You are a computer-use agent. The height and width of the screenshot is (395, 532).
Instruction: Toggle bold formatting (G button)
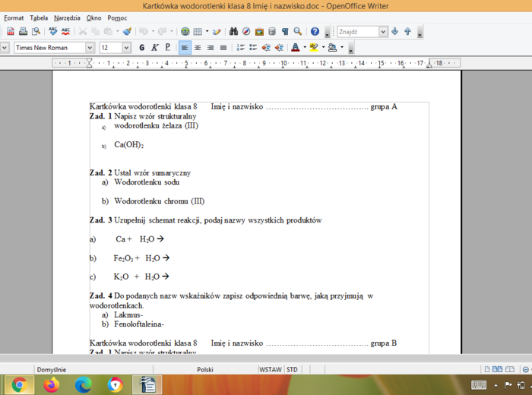tap(141, 48)
